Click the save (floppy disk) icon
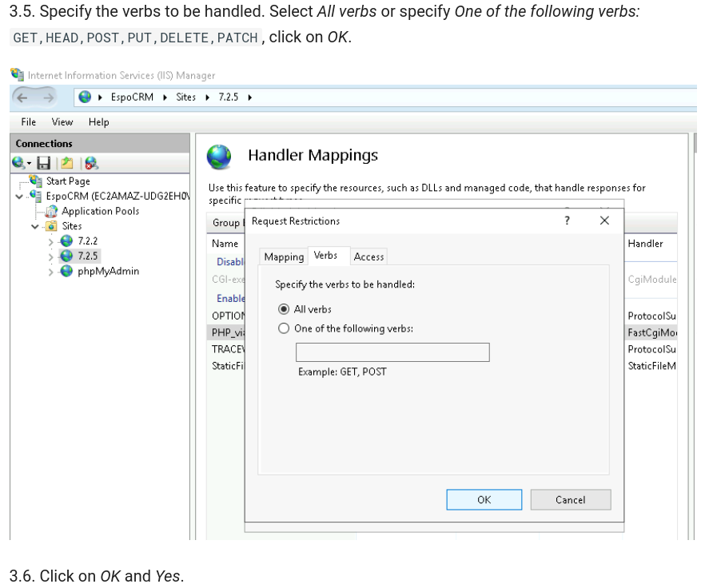Viewport: 705px width, 588px height. pyautogui.click(x=44, y=163)
